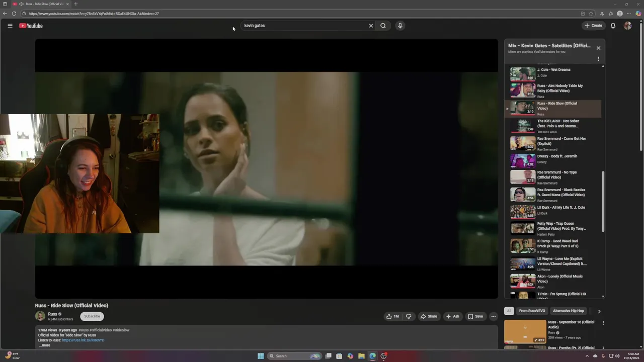Click the Ask button

tap(452, 316)
